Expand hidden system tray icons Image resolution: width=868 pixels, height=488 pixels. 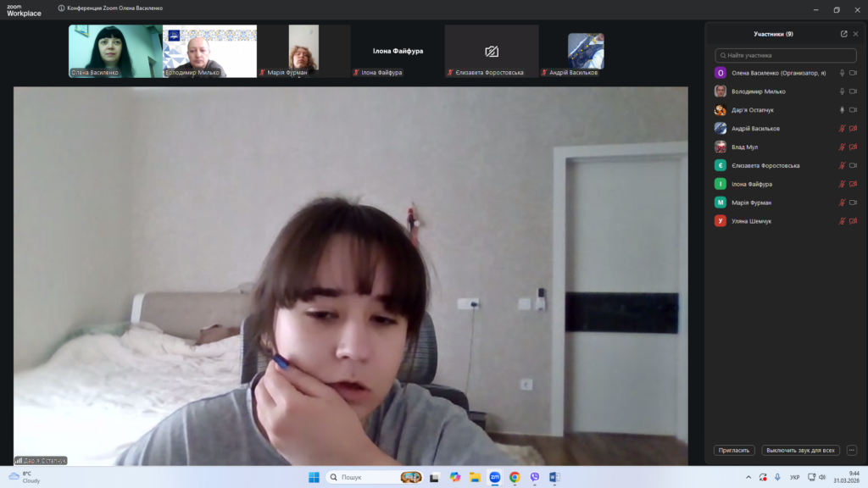pos(747,477)
